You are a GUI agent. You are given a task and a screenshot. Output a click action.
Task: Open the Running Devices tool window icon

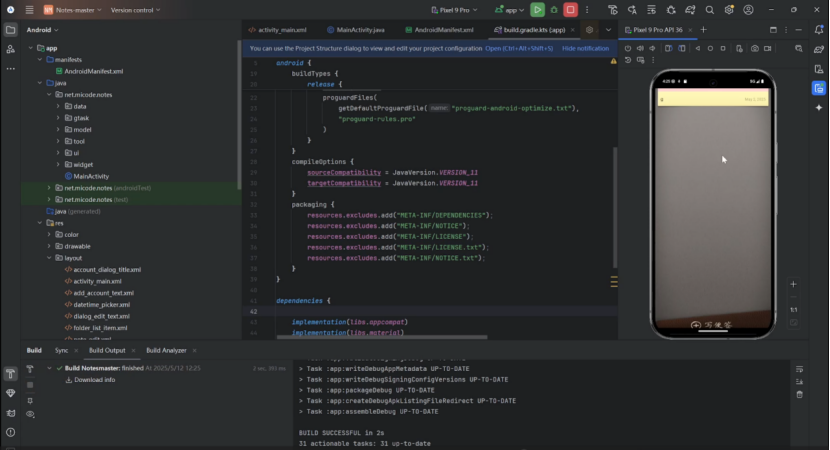coord(819,88)
